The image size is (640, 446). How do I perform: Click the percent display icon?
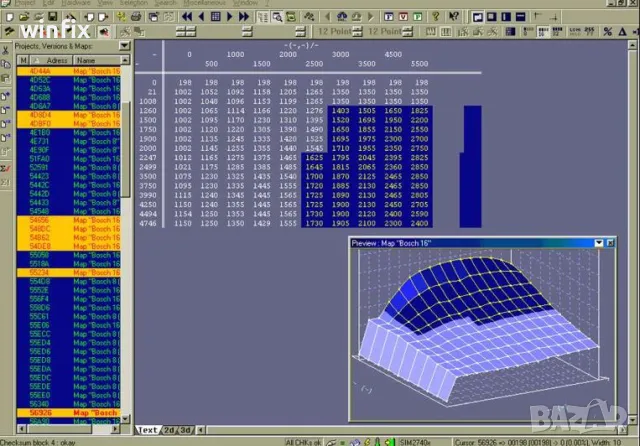point(607,31)
